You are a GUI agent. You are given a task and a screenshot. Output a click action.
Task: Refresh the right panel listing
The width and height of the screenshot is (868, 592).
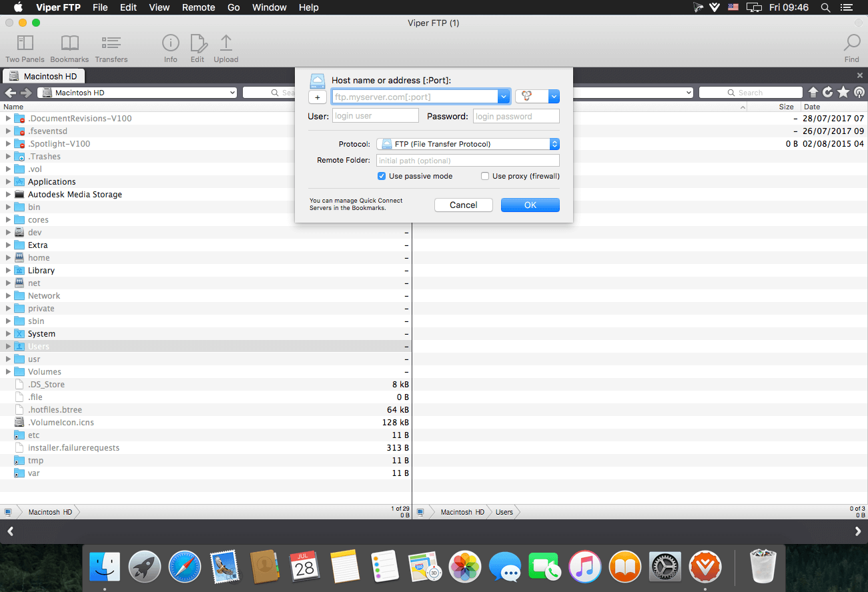point(828,93)
